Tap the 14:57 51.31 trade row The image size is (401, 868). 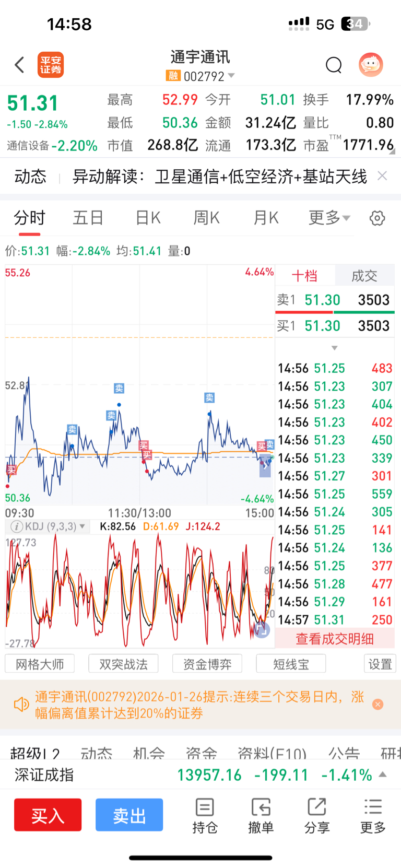click(x=335, y=619)
